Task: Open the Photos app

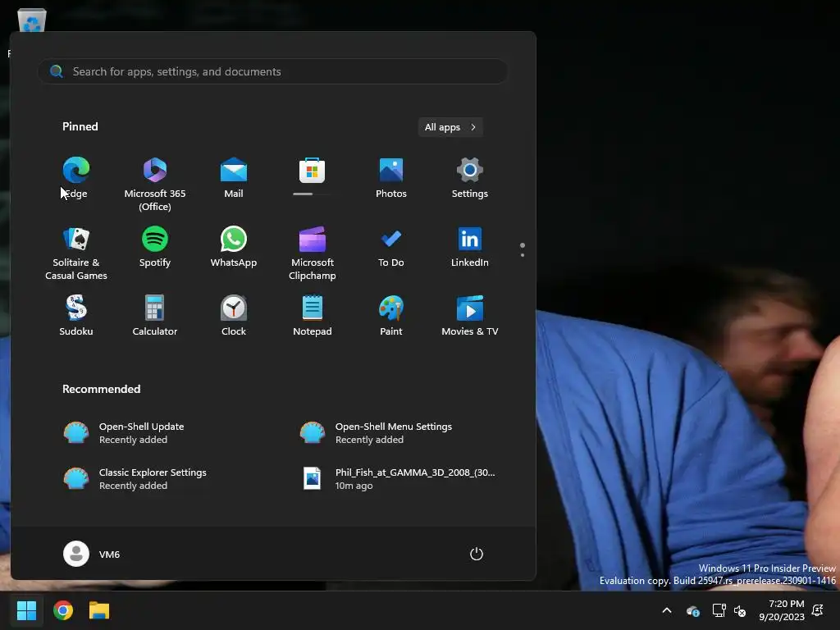Action: tap(391, 178)
